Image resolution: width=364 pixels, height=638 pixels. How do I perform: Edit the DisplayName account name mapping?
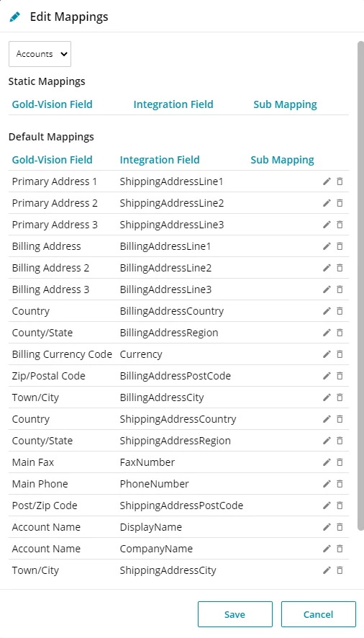327,527
